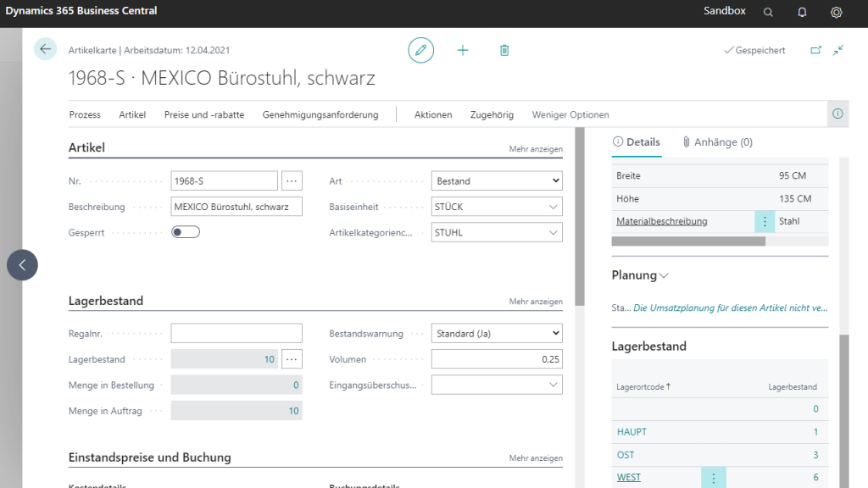Click the plus icon to create new item

(463, 50)
